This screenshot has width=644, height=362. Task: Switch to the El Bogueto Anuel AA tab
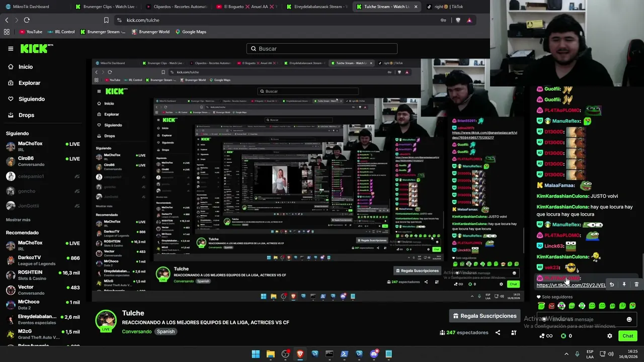click(246, 7)
